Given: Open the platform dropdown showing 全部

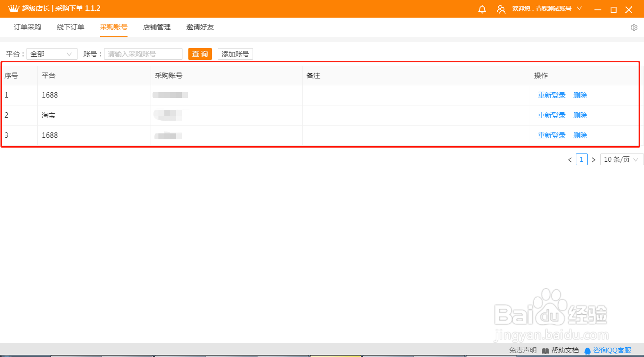Looking at the screenshot, I should tap(52, 54).
